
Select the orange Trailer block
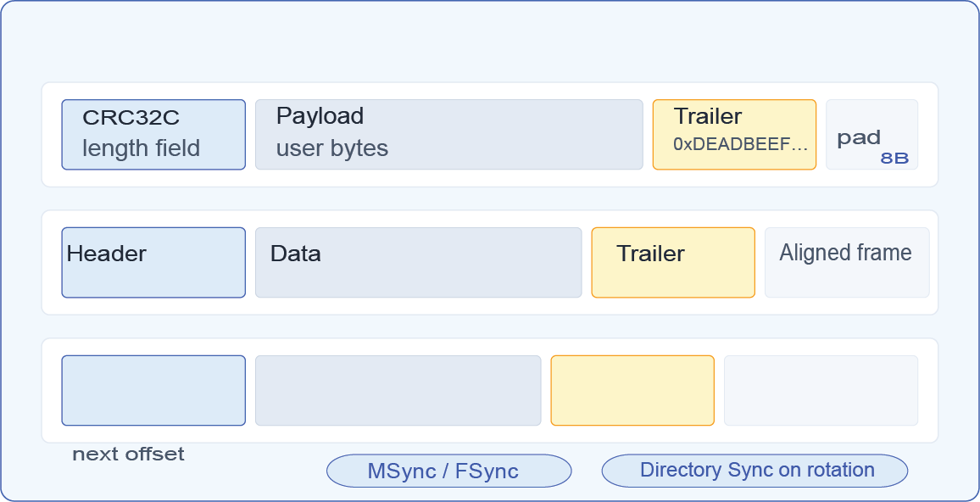673,262
